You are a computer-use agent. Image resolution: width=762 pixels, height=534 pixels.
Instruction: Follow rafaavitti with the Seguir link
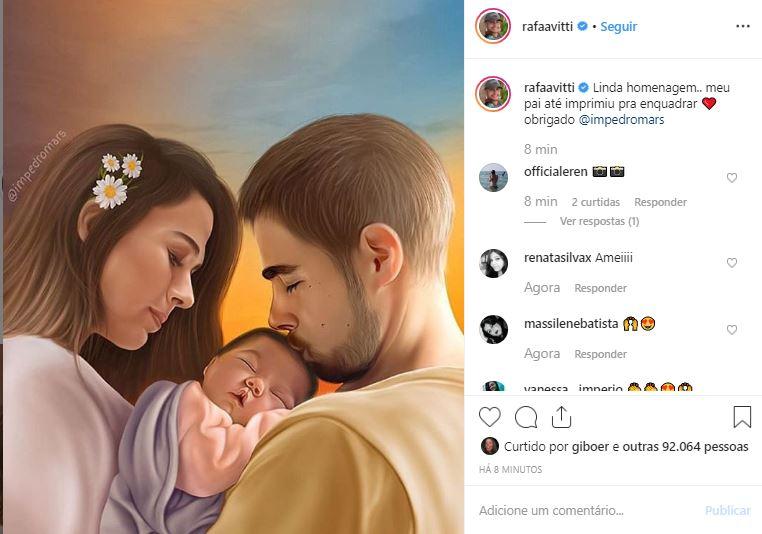(x=618, y=27)
